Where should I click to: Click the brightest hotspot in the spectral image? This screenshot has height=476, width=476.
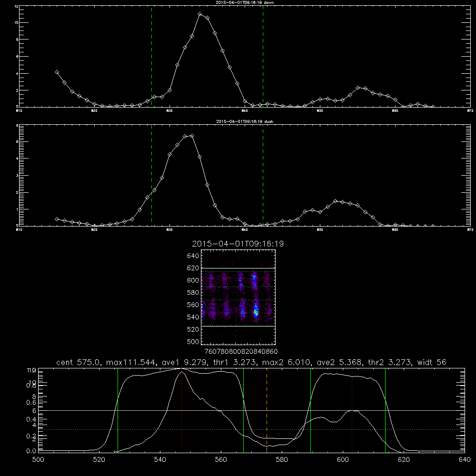point(256,312)
